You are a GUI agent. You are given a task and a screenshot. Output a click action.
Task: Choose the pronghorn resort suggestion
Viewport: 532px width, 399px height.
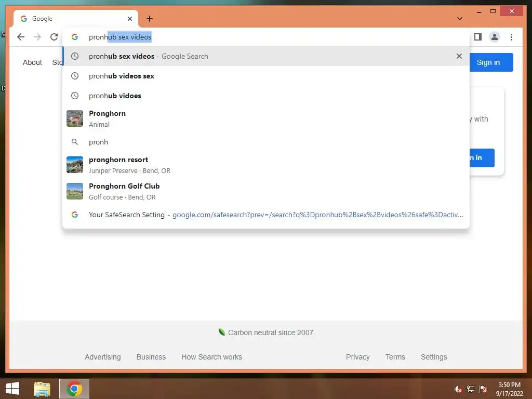click(266, 165)
